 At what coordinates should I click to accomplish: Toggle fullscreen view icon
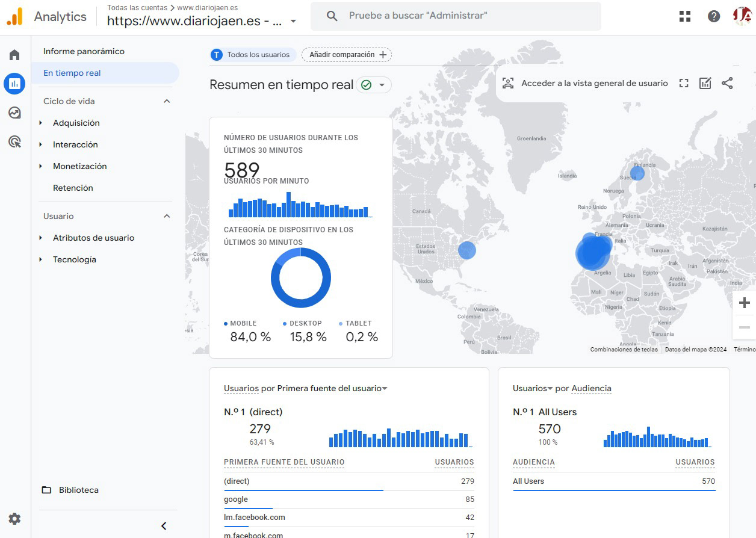pos(684,84)
